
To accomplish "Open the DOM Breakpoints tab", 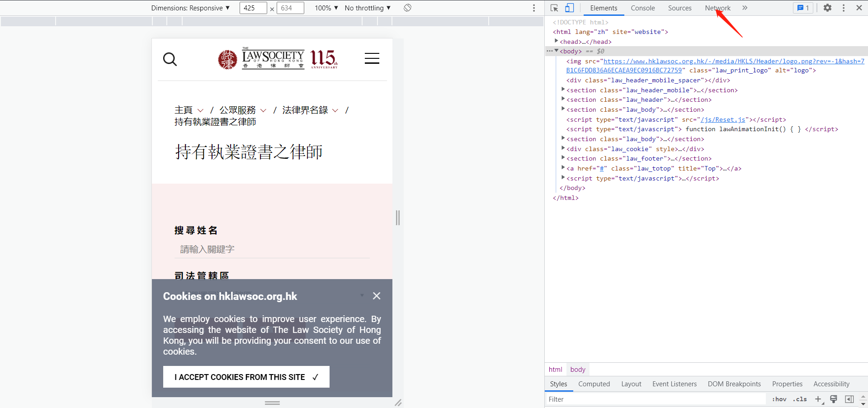I will tap(734, 384).
